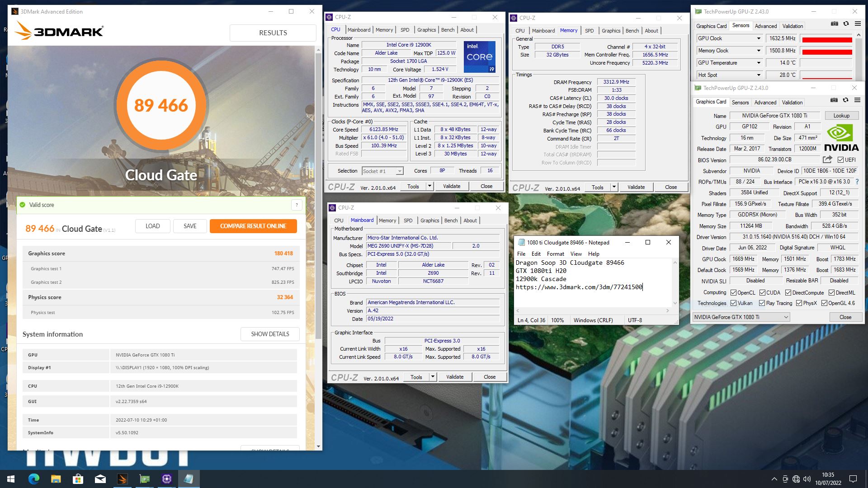
Task: Click the BIOS share/export icon in GPU-Z
Action: point(827,160)
